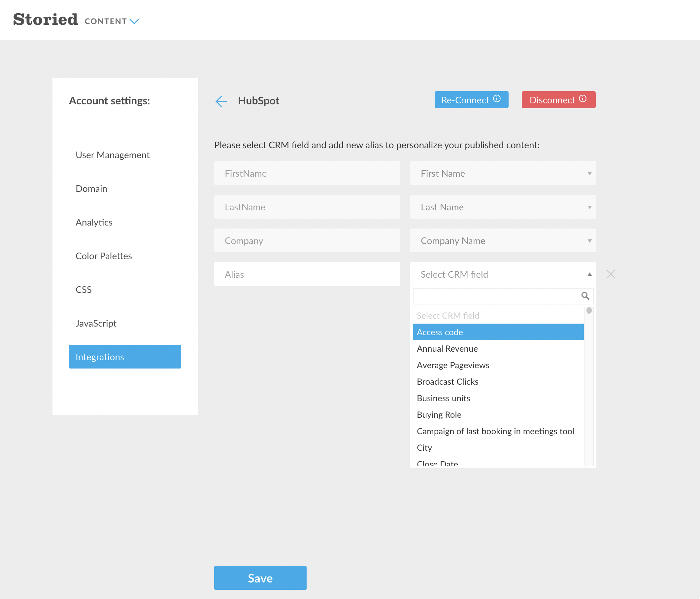This screenshot has width=700, height=599.
Task: Open the Company Name CRM dropdown
Action: pyautogui.click(x=503, y=241)
